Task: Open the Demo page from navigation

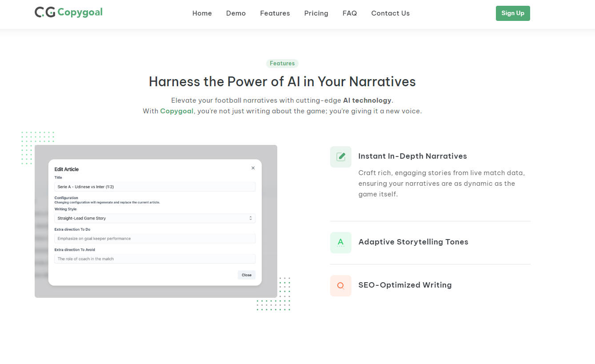Action: click(236, 13)
